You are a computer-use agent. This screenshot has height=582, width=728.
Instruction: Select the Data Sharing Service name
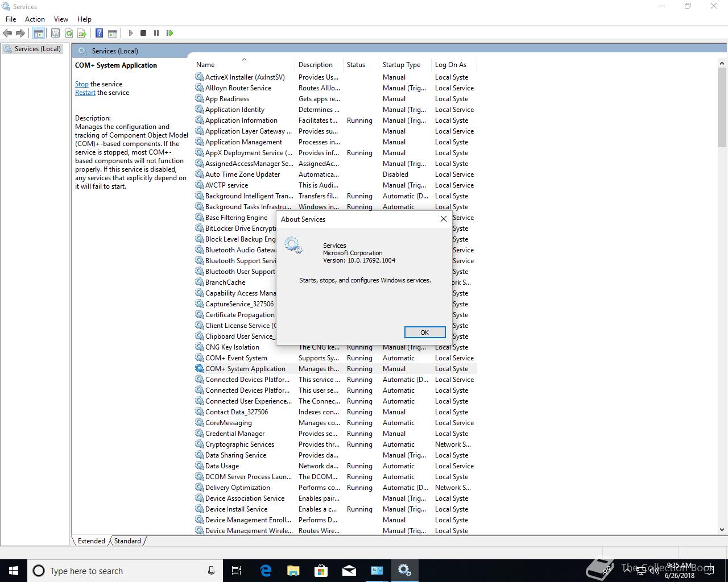pos(235,455)
